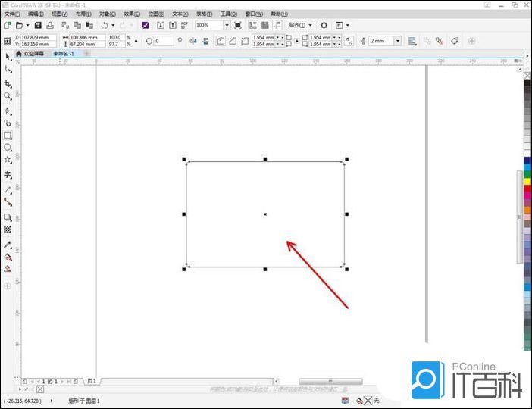Select the Pick tool in the toolbox
Screen dimensions: 532x409
(x=8, y=57)
